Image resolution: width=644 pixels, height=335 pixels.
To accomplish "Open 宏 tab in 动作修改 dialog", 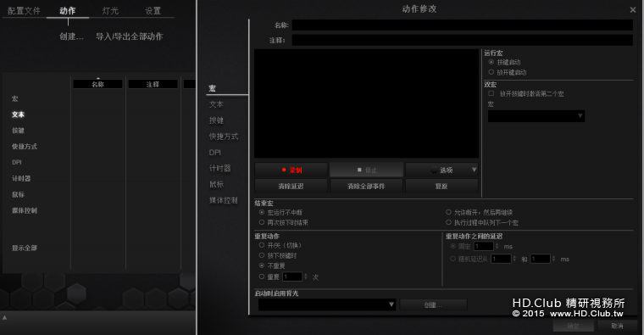I will point(213,88).
